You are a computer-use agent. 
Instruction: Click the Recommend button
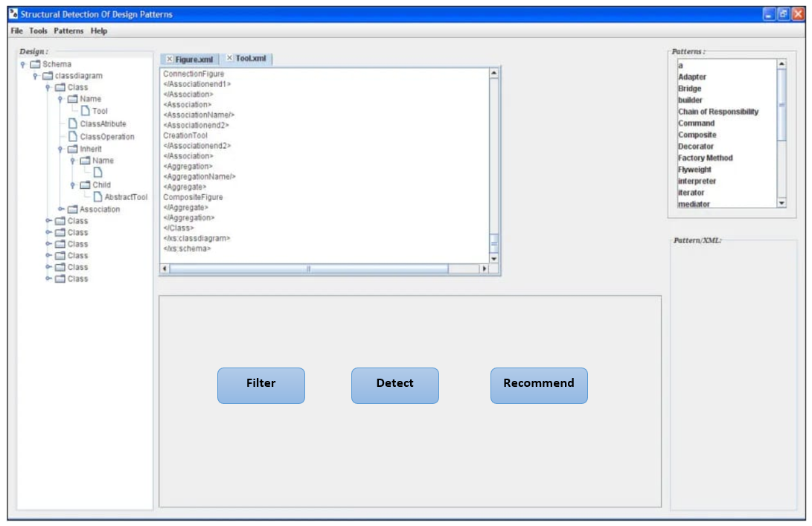[539, 385]
